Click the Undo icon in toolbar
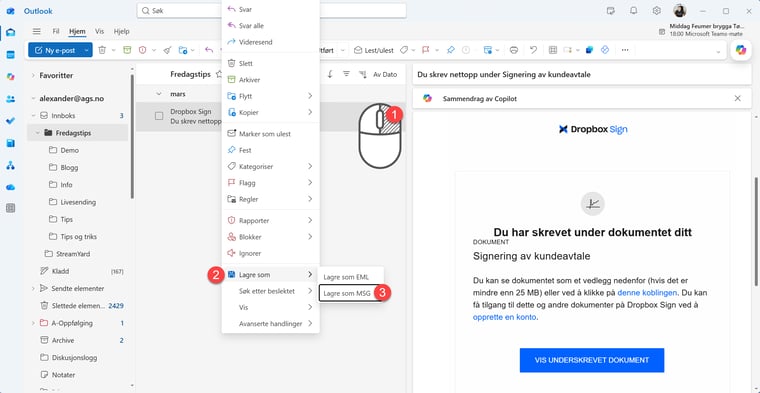This screenshot has height=393, width=760. 533,50
